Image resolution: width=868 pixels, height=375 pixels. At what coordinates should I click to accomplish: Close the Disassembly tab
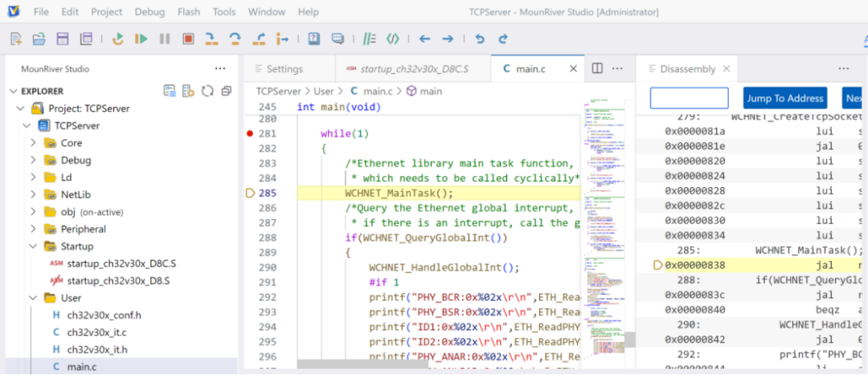pyautogui.click(x=725, y=69)
